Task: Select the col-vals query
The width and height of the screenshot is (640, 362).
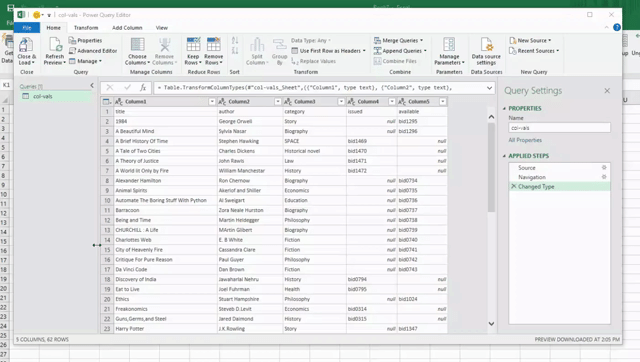Action: (x=54, y=96)
